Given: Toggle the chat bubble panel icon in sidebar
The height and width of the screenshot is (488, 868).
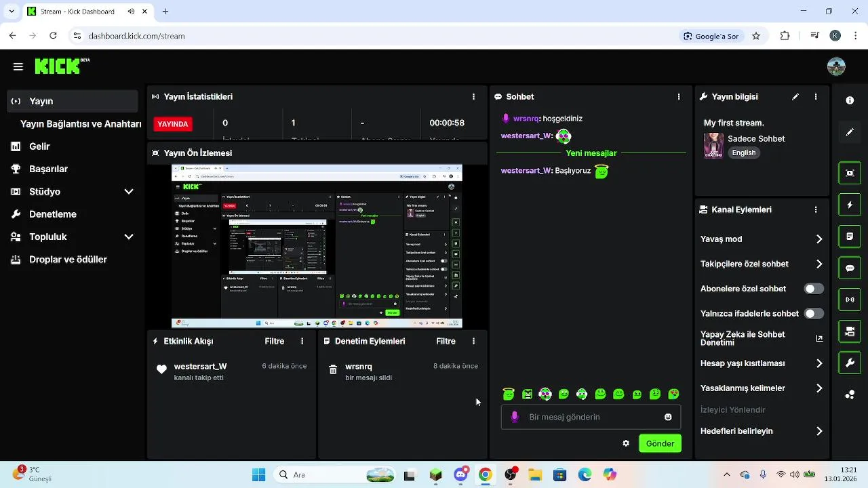Looking at the screenshot, I should pyautogui.click(x=850, y=268).
